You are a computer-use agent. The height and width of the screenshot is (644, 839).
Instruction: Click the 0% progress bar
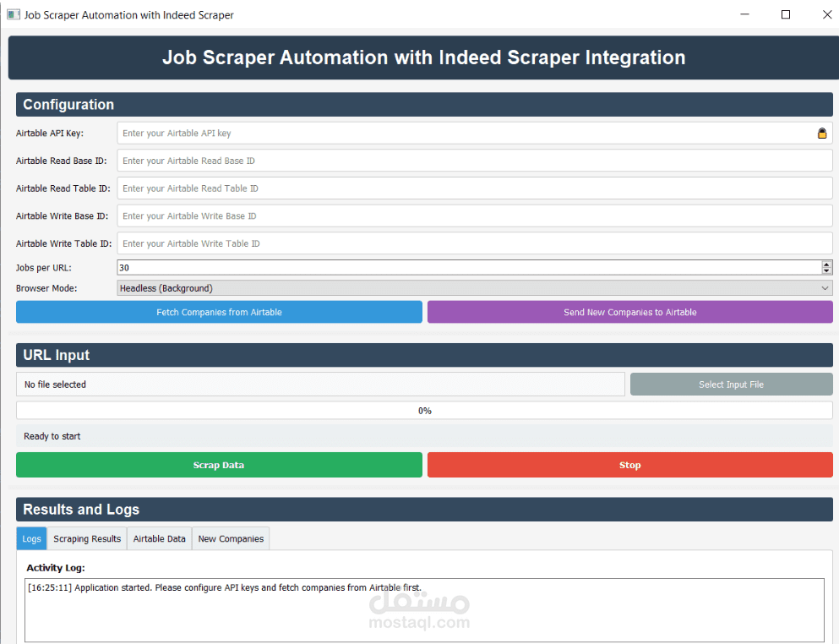[424, 410]
